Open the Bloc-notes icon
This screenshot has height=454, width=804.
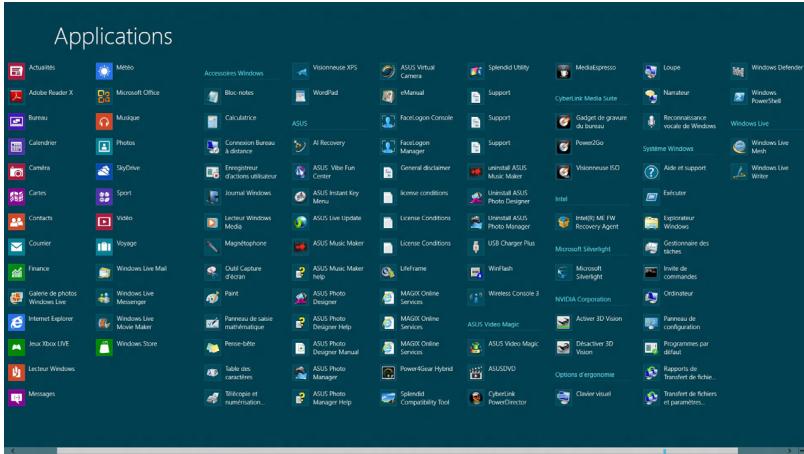212,96
